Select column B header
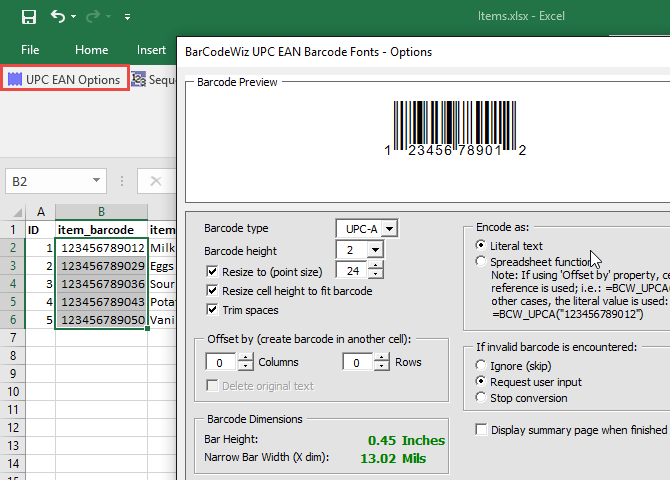 click(x=101, y=212)
